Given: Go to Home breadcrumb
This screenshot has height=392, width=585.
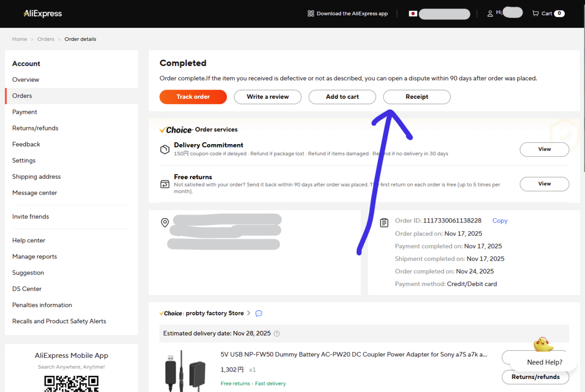Looking at the screenshot, I should 19,39.
